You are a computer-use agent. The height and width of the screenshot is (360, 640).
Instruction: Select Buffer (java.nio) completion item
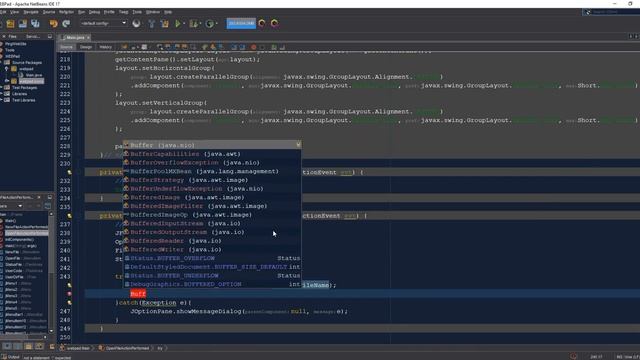(x=212, y=145)
